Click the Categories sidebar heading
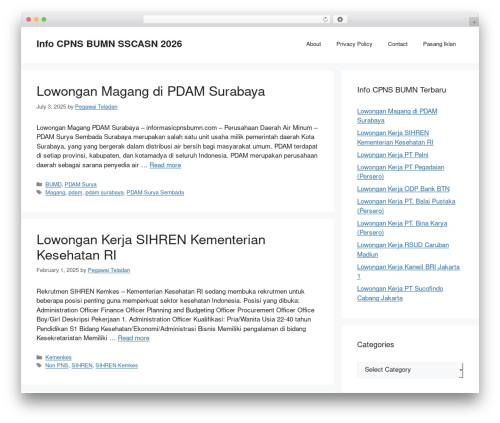 pyautogui.click(x=375, y=345)
